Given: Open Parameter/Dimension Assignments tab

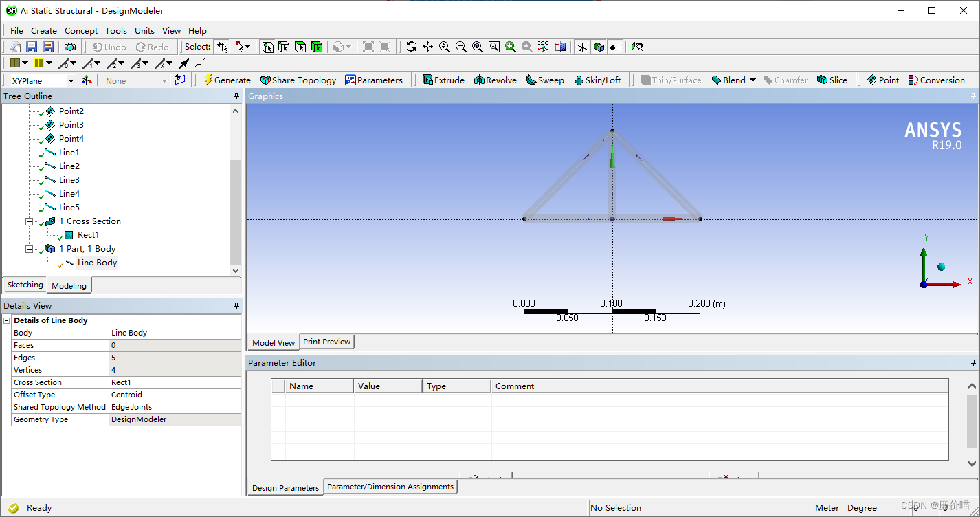Looking at the screenshot, I should pos(390,487).
